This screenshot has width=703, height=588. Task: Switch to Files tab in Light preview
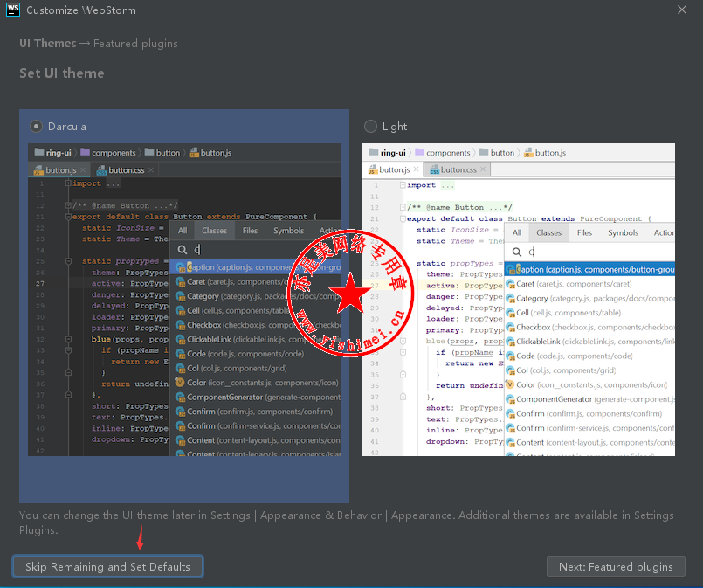(x=584, y=232)
